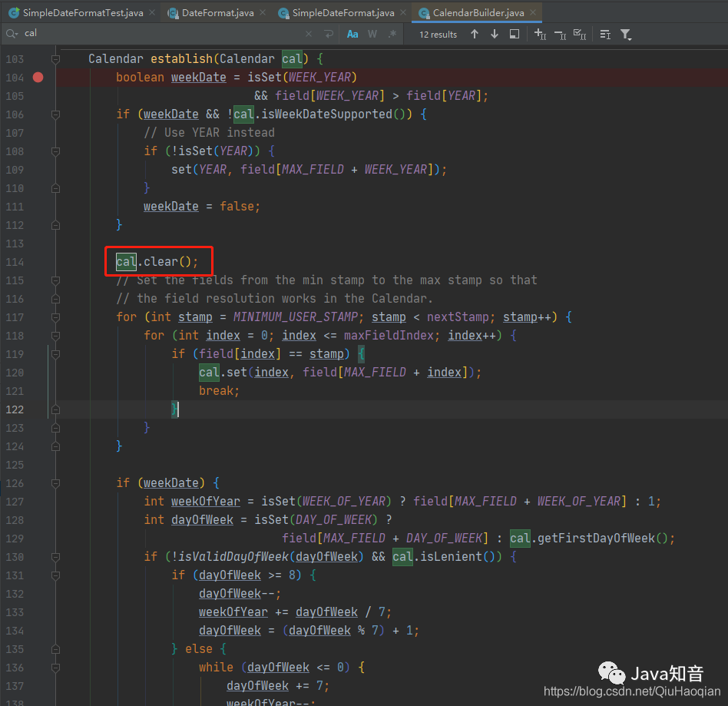Click the new line icon in search field
Viewport: 728px width, 706px height.
pyautogui.click(x=329, y=34)
